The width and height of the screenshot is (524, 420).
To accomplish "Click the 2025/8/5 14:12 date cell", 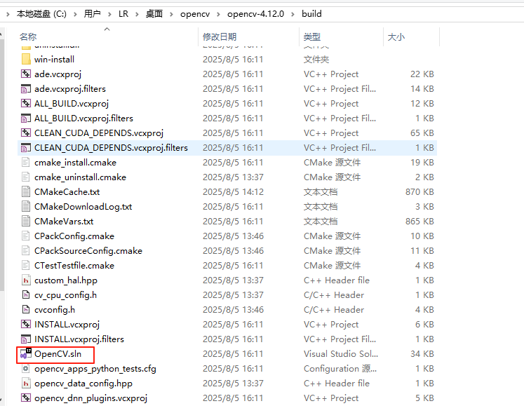I will (233, 192).
